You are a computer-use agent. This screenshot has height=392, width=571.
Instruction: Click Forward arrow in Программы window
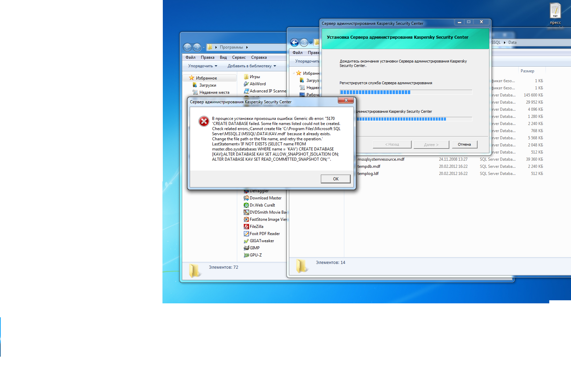tap(197, 47)
